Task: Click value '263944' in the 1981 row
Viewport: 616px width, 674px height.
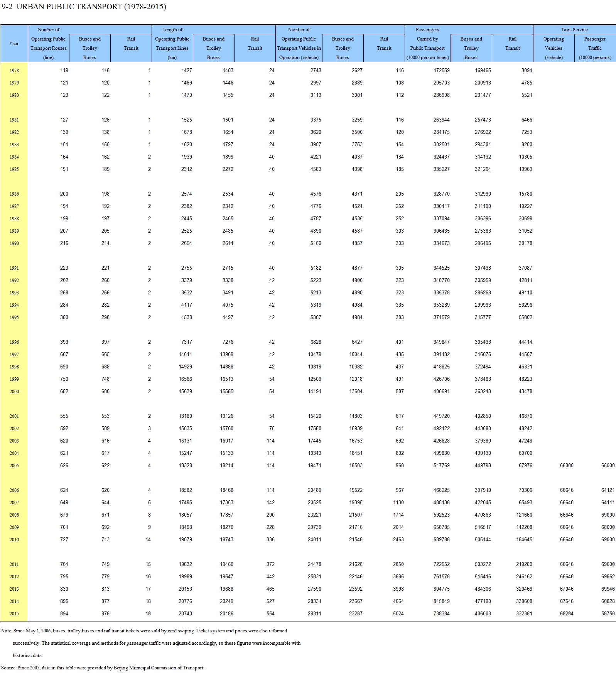Action: pos(442,120)
